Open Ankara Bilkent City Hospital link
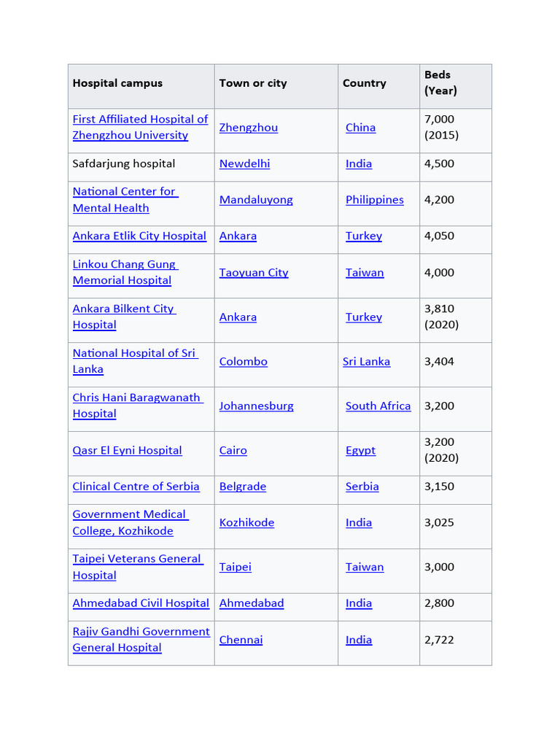 tap(123, 309)
